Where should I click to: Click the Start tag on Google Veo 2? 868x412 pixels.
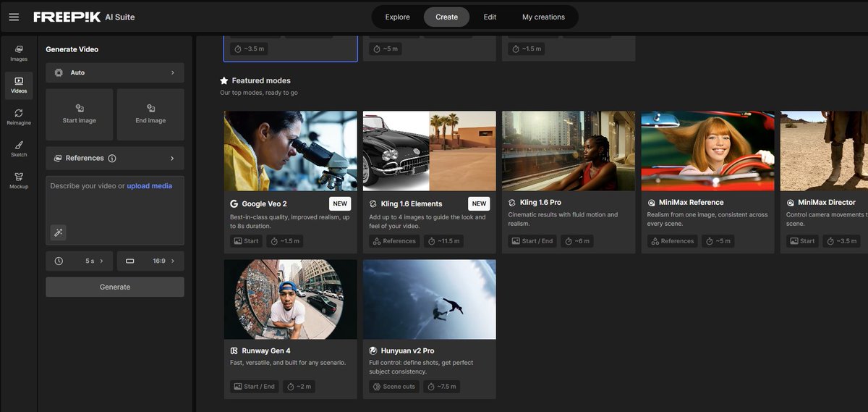click(x=246, y=241)
